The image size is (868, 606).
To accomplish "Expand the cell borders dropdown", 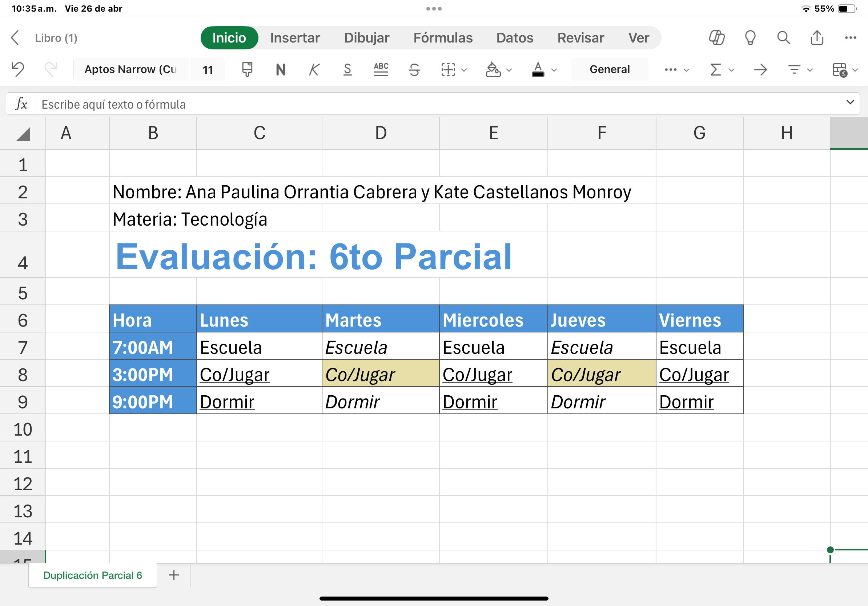I will pos(464,70).
